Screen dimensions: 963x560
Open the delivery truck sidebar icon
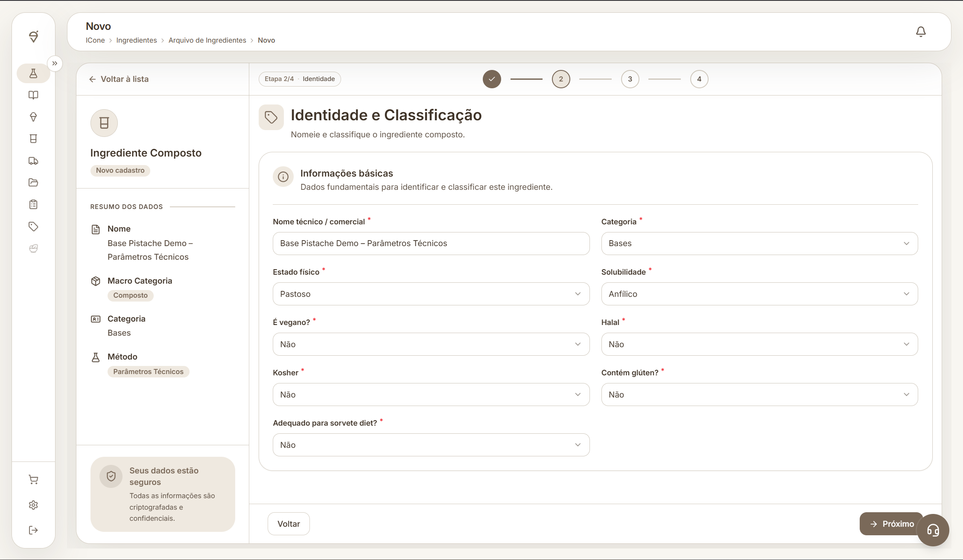point(33,161)
